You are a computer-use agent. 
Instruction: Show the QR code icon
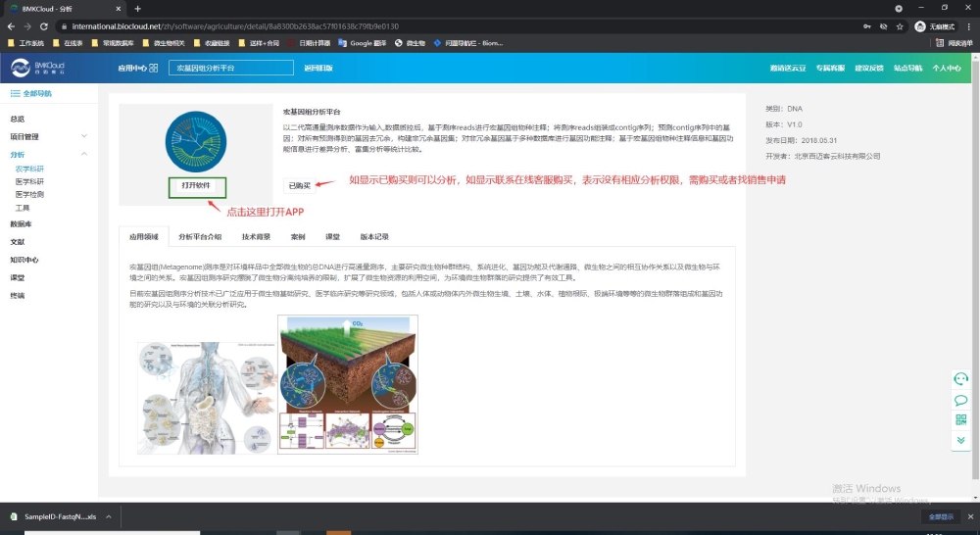click(960, 420)
